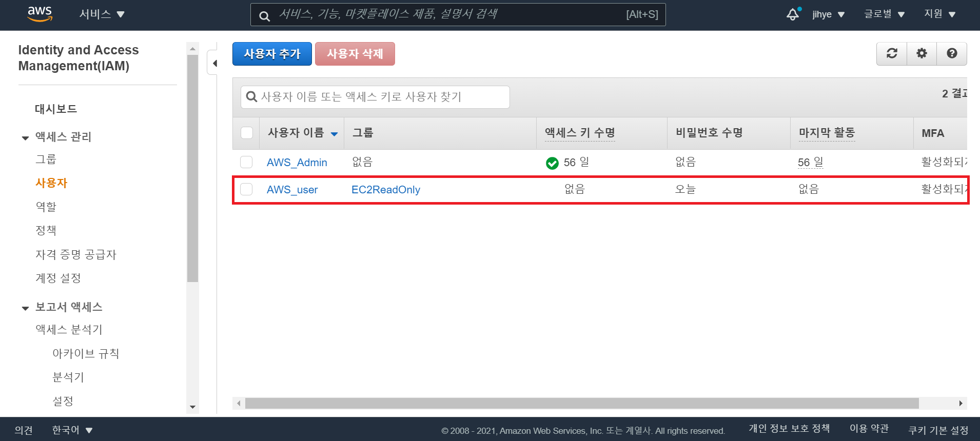Click the MFA column header
The image size is (980, 441).
(x=940, y=133)
